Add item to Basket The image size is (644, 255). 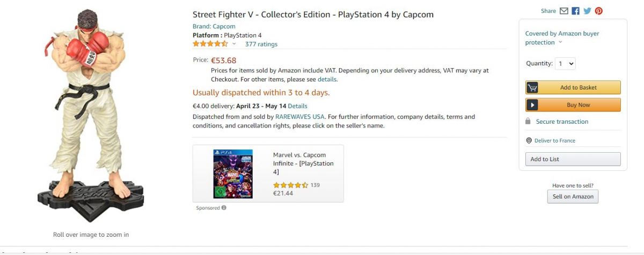(x=573, y=87)
